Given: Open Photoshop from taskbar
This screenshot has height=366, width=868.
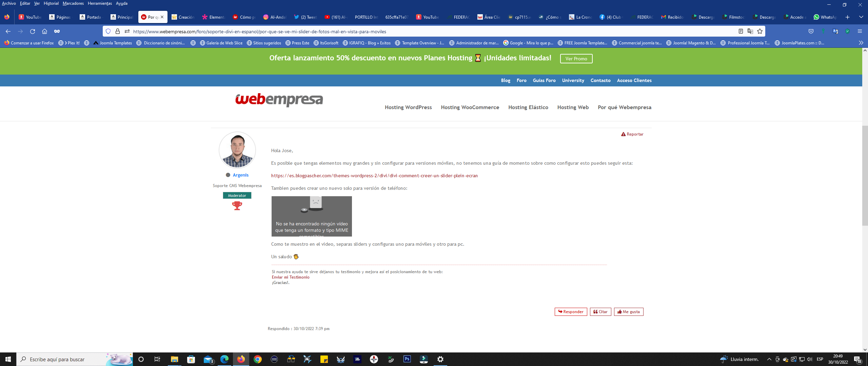Looking at the screenshot, I should tap(407, 359).
